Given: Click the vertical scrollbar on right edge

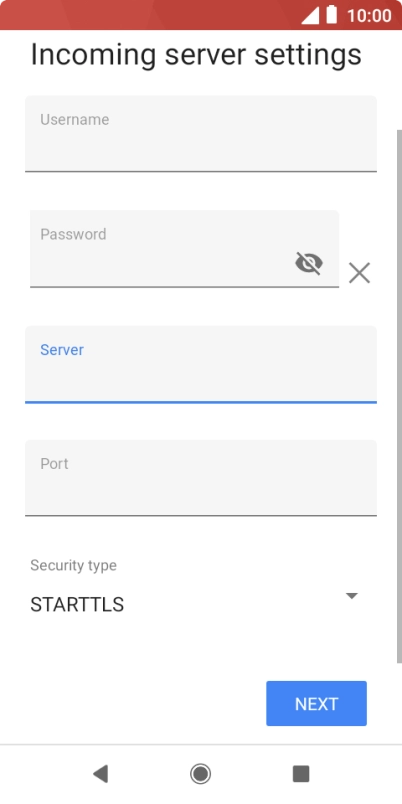Looking at the screenshot, I should coord(399,397).
